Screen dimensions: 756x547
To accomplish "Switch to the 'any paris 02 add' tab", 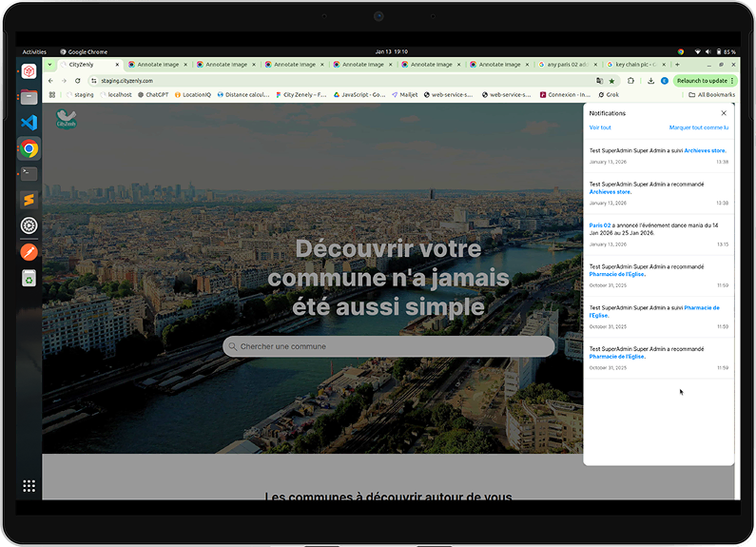I will coord(567,65).
